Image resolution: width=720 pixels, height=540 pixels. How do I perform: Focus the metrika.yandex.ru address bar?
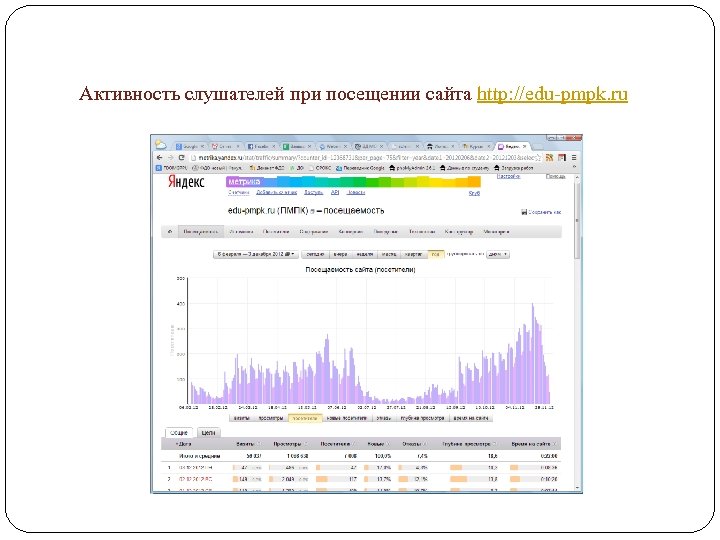(366, 158)
